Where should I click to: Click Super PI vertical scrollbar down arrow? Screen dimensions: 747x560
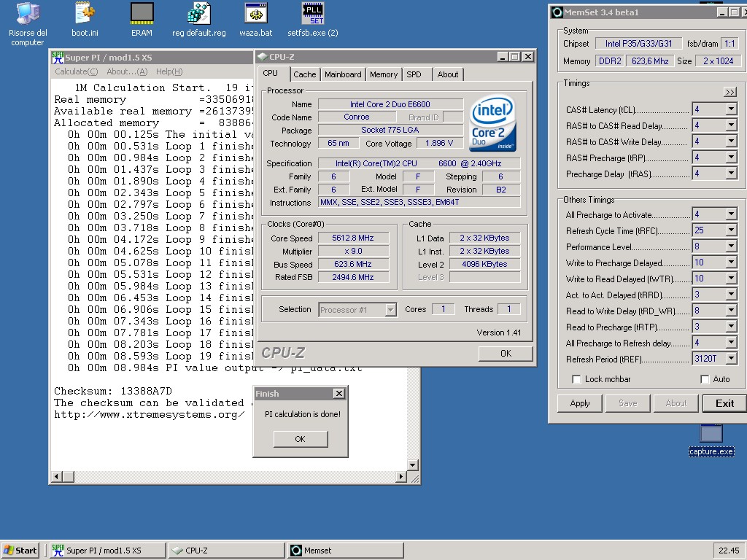[413, 465]
